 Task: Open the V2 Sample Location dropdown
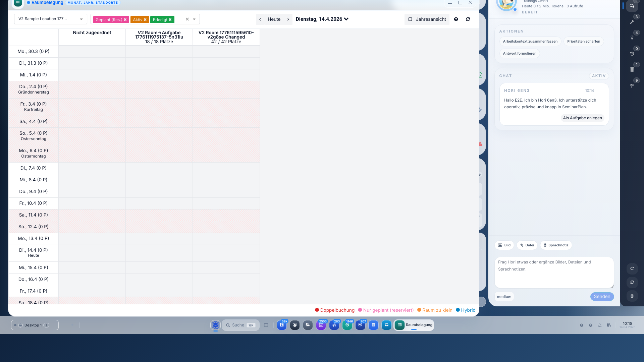click(50, 19)
